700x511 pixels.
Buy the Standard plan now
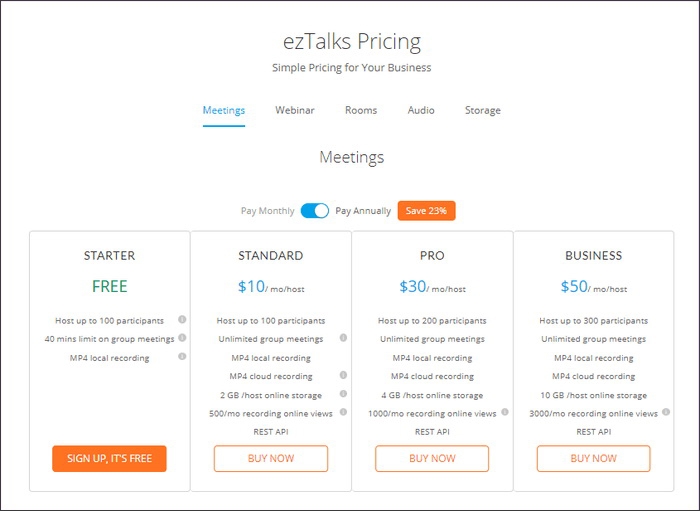click(271, 459)
